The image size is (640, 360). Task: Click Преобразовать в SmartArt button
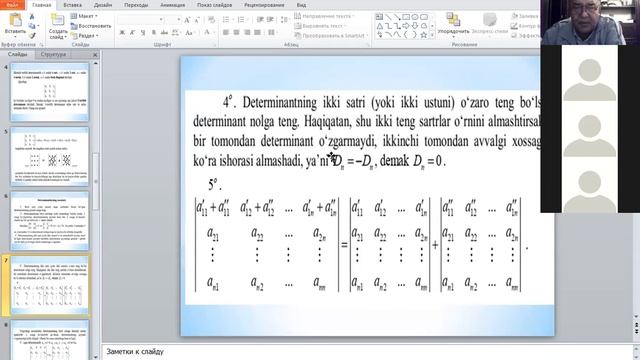pyautogui.click(x=330, y=36)
